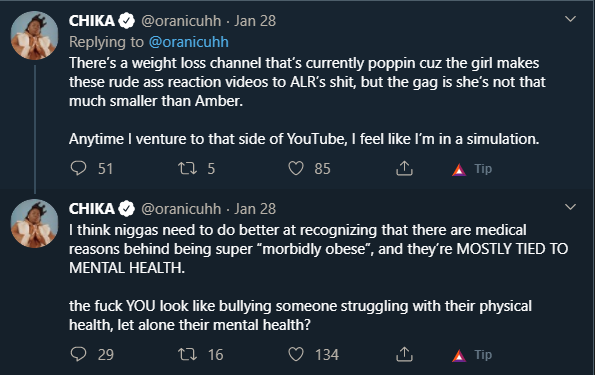
Task: Click the Brave Tip triangle icon on first tweet
Action: point(459,169)
